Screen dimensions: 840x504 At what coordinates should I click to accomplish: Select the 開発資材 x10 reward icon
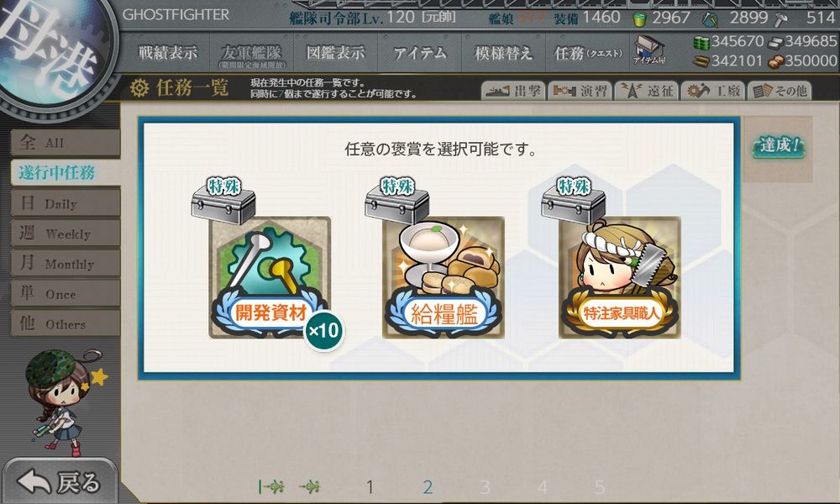pos(270,277)
